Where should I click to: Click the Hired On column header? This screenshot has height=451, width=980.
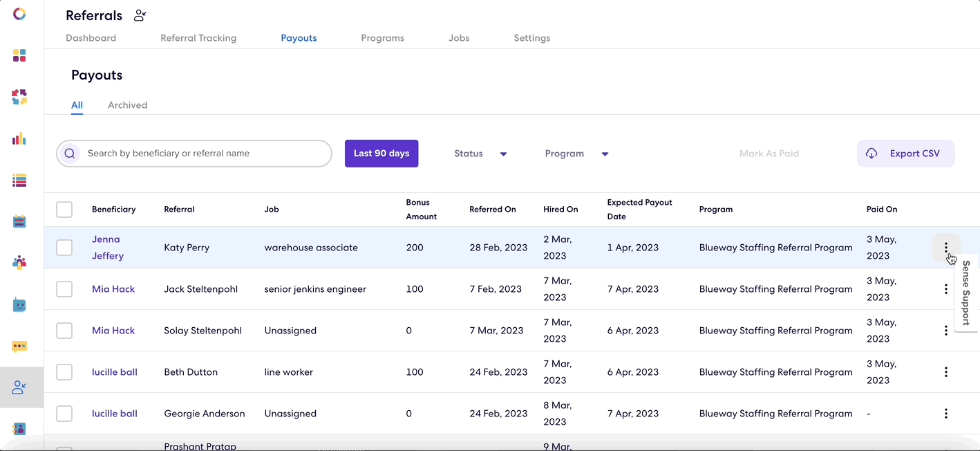[560, 210]
